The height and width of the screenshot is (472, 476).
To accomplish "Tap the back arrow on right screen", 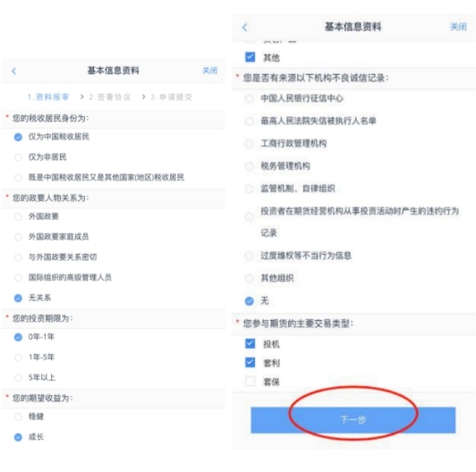I will (x=245, y=28).
